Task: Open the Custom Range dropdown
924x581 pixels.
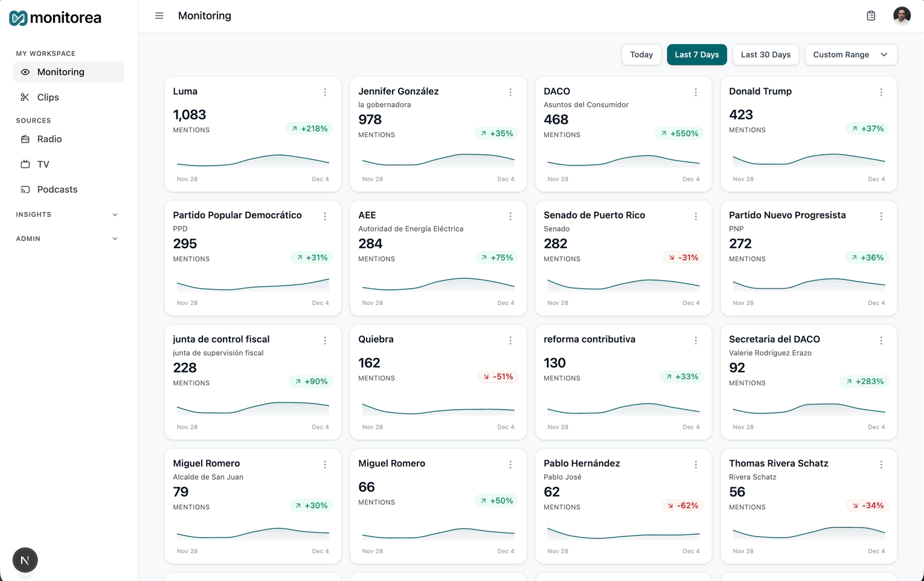Action: pos(850,54)
